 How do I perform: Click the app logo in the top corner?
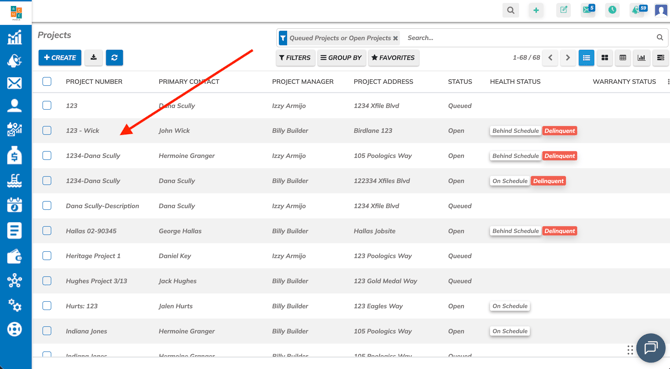(16, 12)
